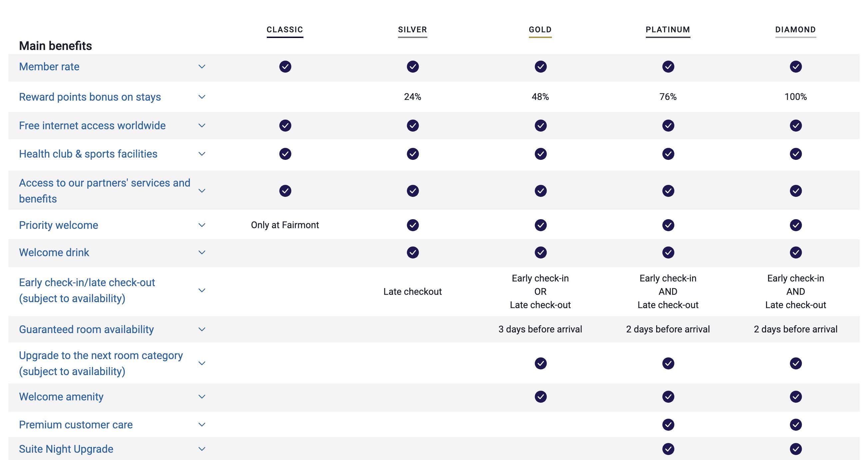Expand the Guaranteed room availability chevron
Image resolution: width=868 pixels, height=460 pixels.
click(202, 329)
